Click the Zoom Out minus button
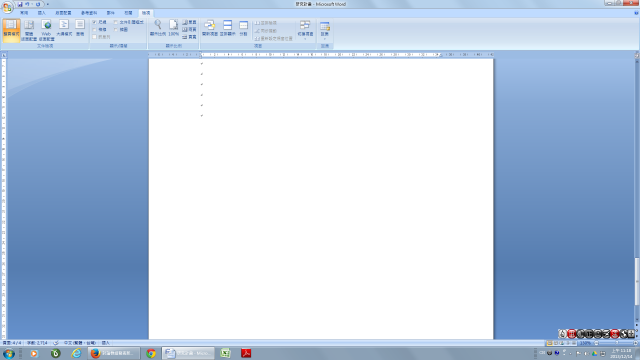 pos(596,343)
